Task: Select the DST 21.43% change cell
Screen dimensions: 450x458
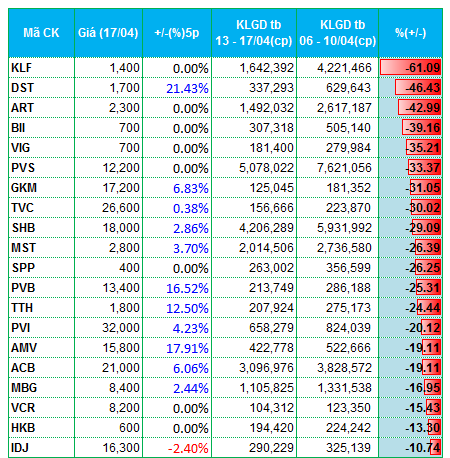Action: [x=177, y=88]
